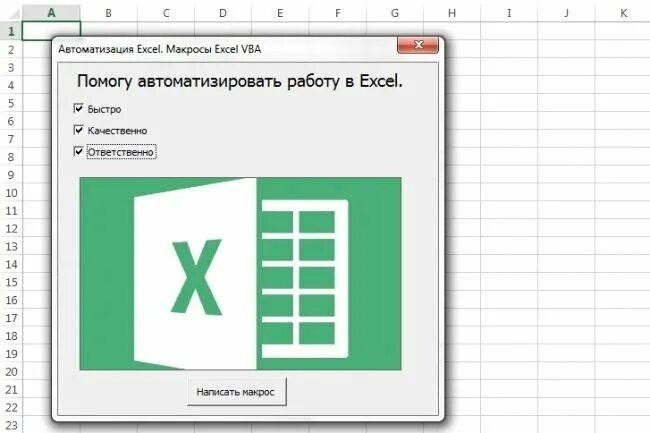
Task: Click the Написать макрос button
Action: [x=237, y=392]
